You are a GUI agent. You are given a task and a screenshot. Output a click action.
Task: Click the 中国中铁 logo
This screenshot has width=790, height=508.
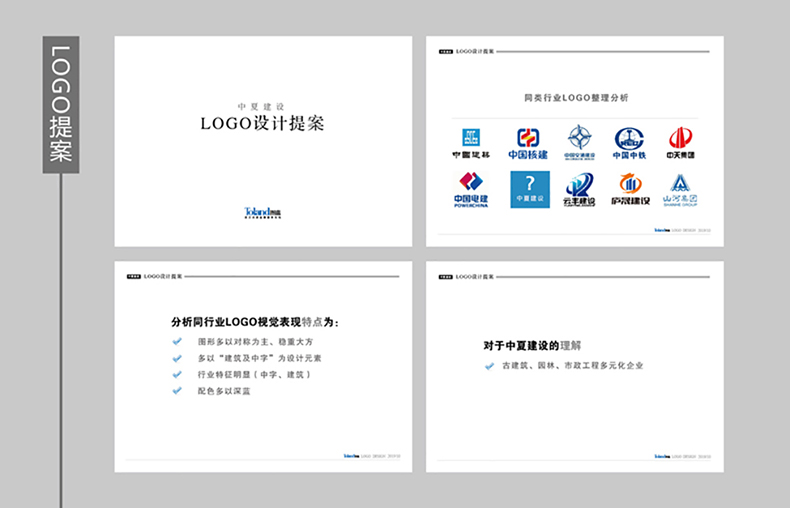629,143
